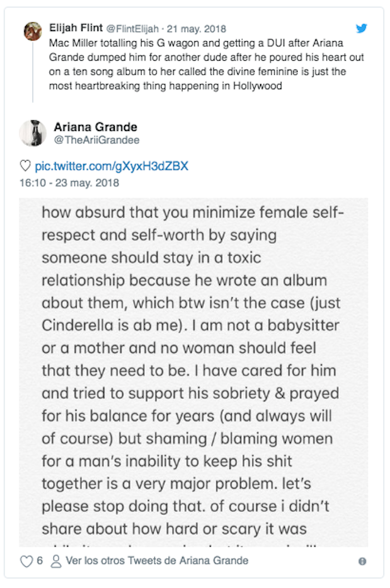Click the Twitter bird logo
Image resolution: width=390 pixels, height=588 pixels.
point(362,28)
